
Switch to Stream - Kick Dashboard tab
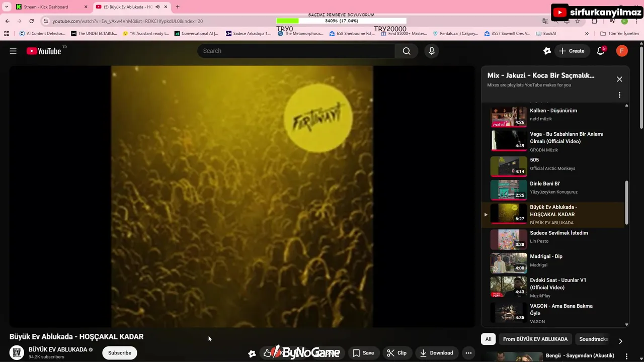click(x=46, y=7)
